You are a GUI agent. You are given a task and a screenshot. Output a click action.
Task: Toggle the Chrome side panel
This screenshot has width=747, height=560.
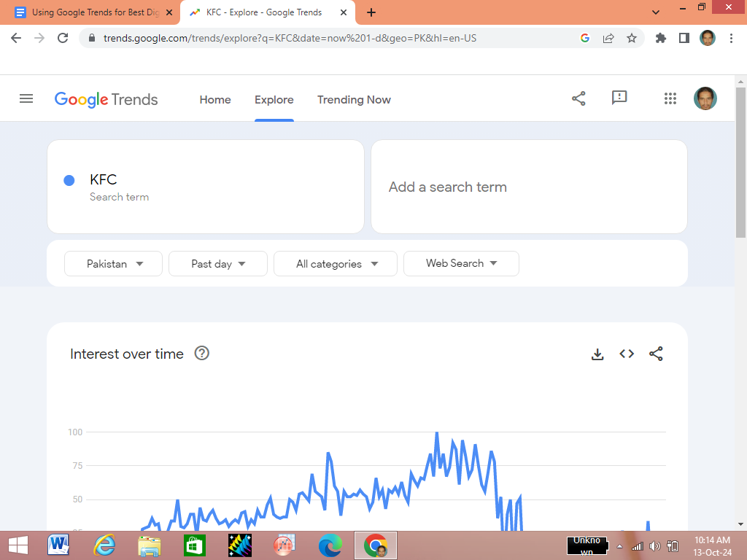684,38
